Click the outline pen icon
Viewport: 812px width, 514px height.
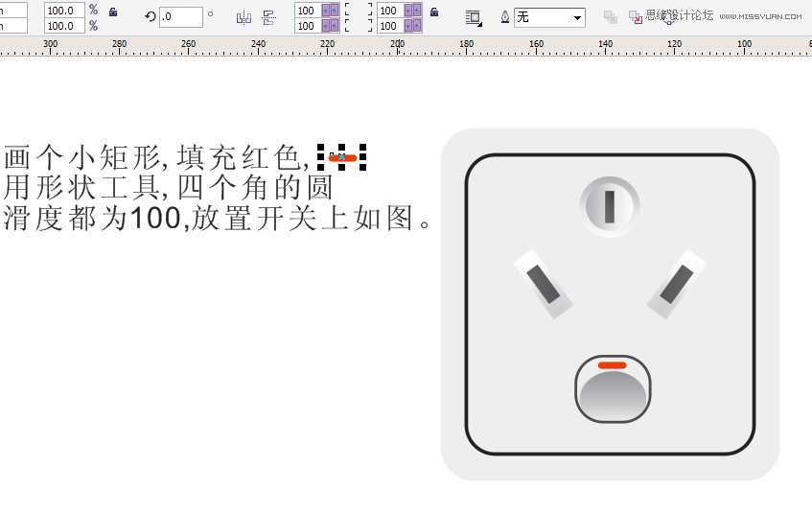505,17
